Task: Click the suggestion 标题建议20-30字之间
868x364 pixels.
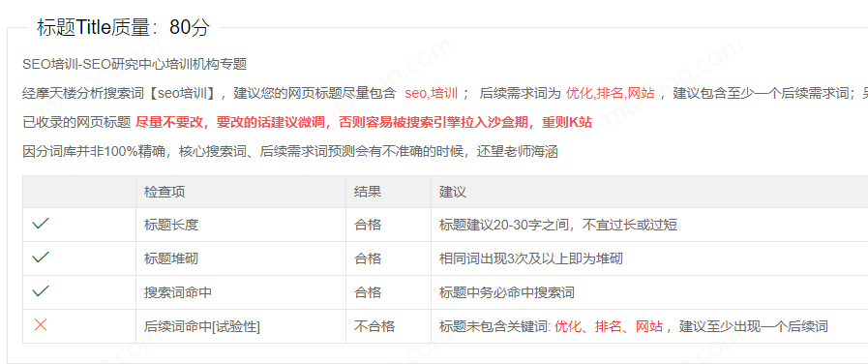Action: [558, 225]
